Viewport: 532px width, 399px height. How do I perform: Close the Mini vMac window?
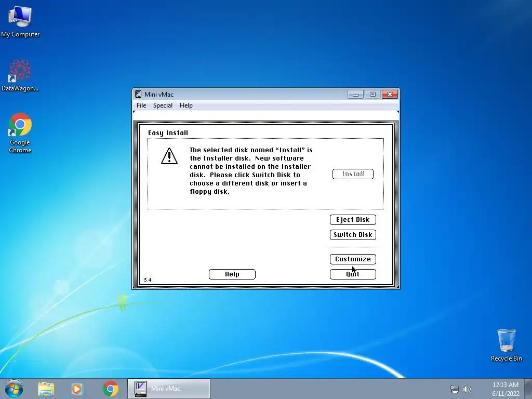pos(390,95)
